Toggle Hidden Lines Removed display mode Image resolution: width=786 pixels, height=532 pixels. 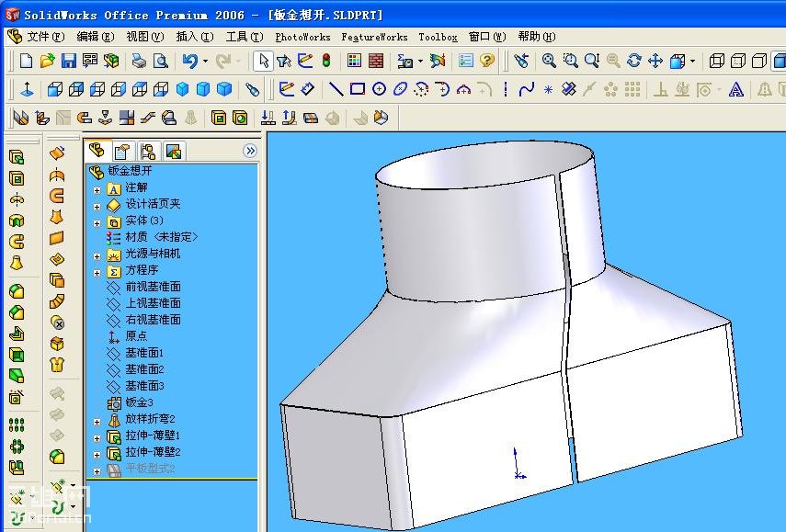pyautogui.click(x=759, y=62)
